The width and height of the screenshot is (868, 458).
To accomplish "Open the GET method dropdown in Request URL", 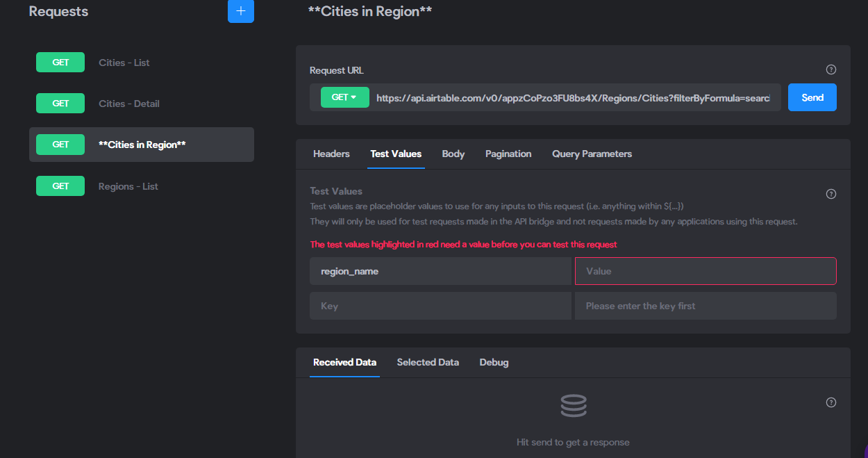I will coord(344,97).
